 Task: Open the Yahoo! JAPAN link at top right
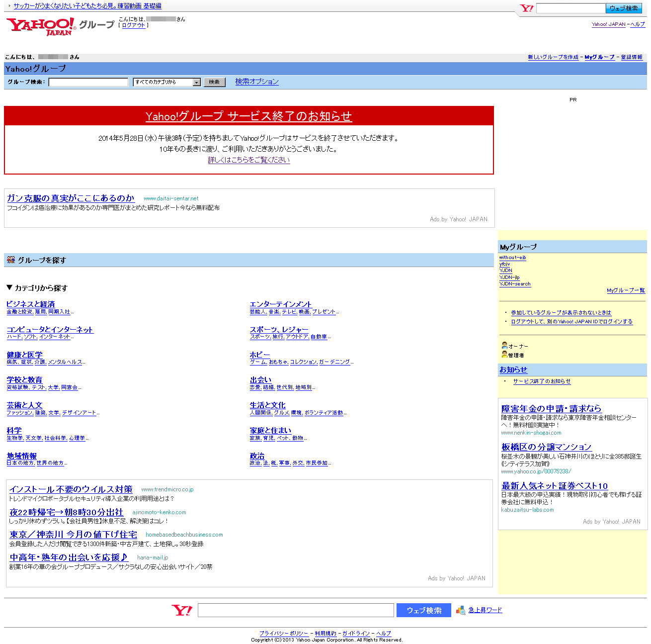tap(608, 24)
